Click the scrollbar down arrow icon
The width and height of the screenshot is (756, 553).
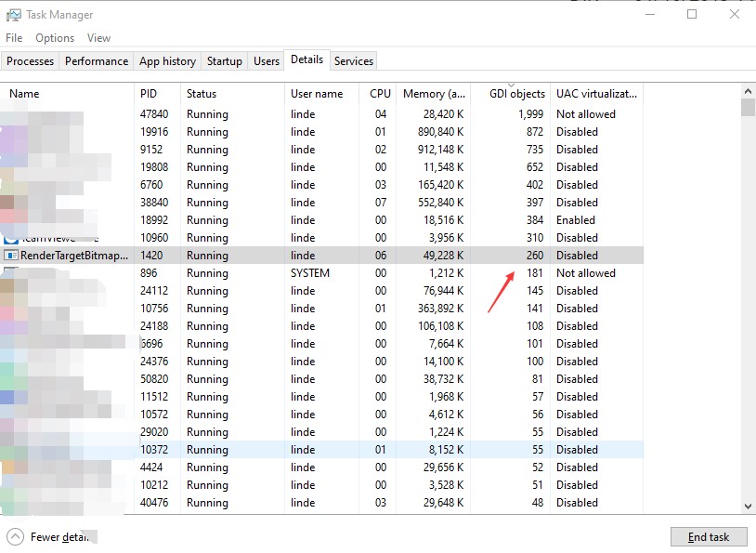pyautogui.click(x=749, y=507)
